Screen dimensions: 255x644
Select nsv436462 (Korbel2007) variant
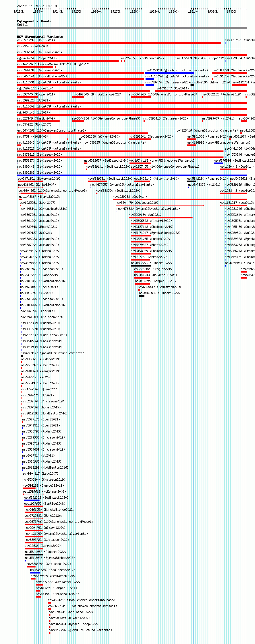(x=37, y=185)
